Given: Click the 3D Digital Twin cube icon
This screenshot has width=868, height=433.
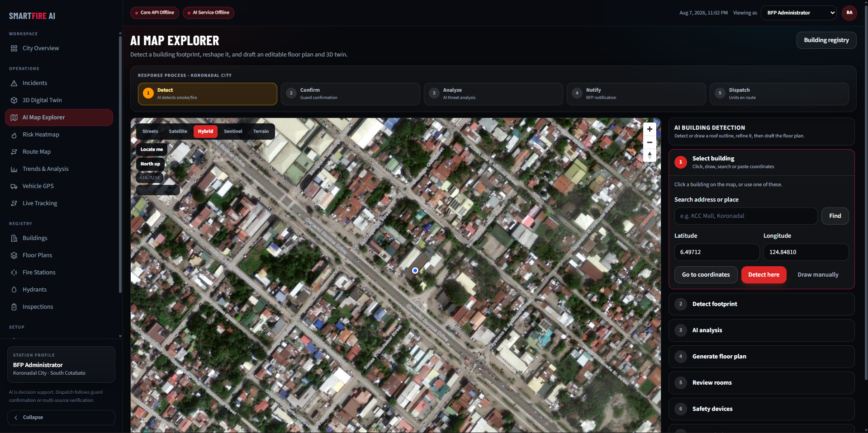Looking at the screenshot, I should [14, 100].
